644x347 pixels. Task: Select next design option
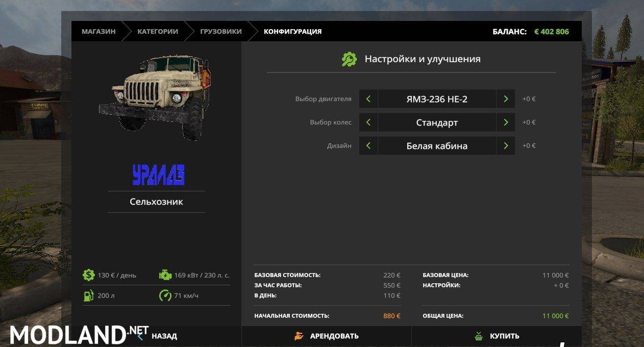505,146
